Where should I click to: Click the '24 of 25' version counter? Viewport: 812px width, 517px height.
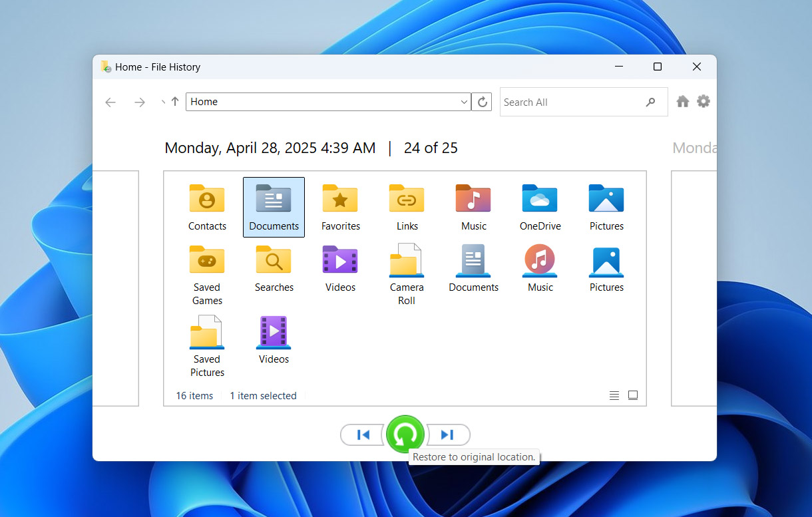click(431, 148)
